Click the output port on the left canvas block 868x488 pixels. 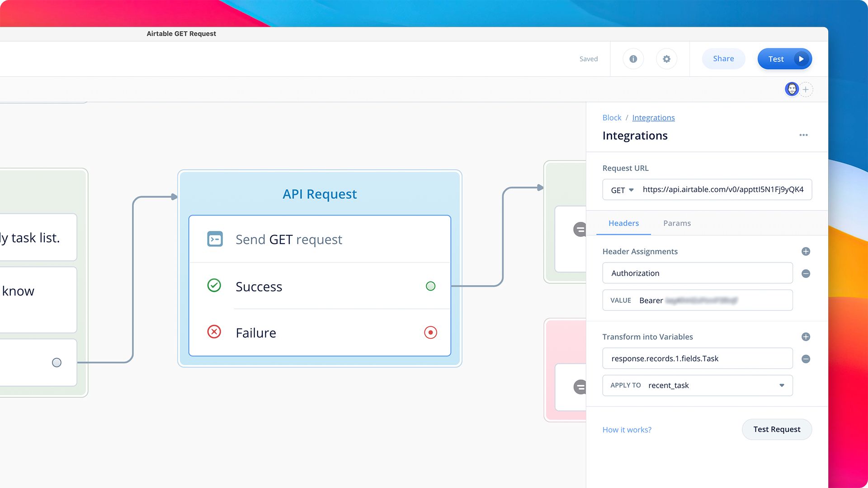(57, 362)
